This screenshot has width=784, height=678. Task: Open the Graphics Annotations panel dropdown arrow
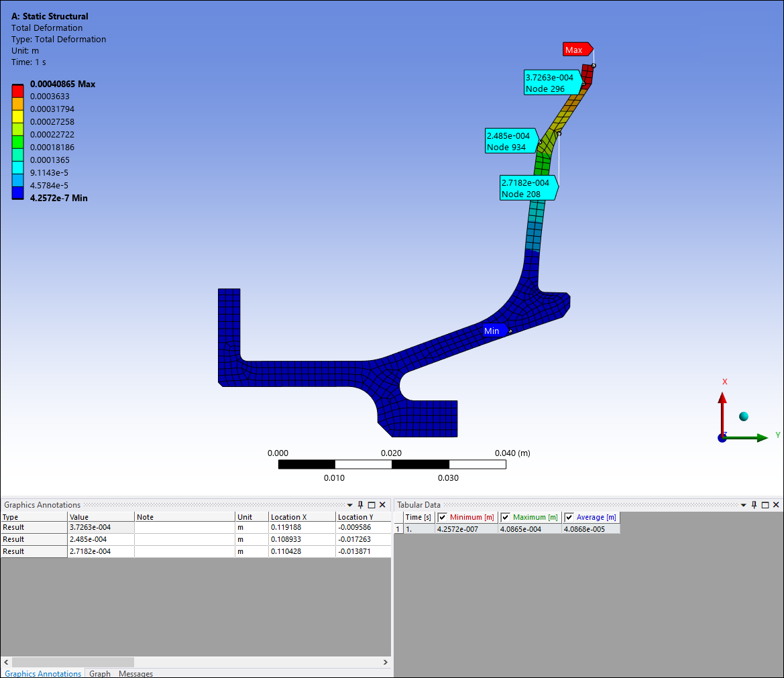tap(349, 504)
